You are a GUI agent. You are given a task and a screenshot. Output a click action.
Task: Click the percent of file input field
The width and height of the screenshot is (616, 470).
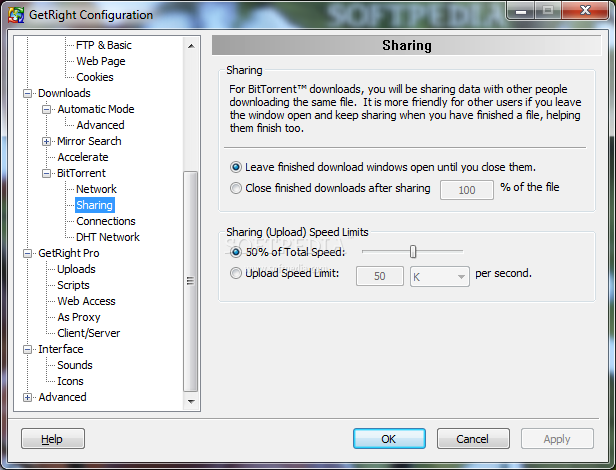click(467, 190)
